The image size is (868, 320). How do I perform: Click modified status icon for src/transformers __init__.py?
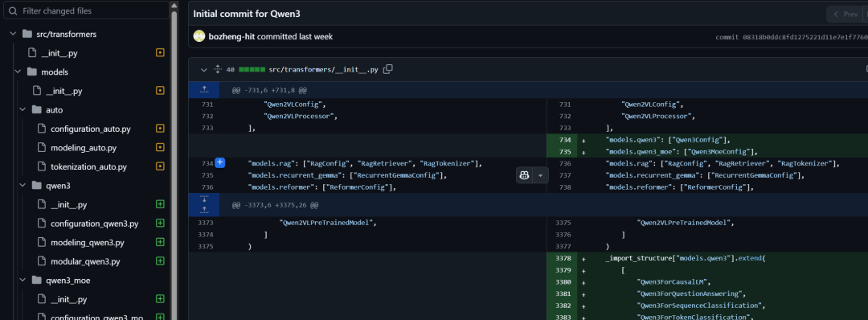[161, 53]
